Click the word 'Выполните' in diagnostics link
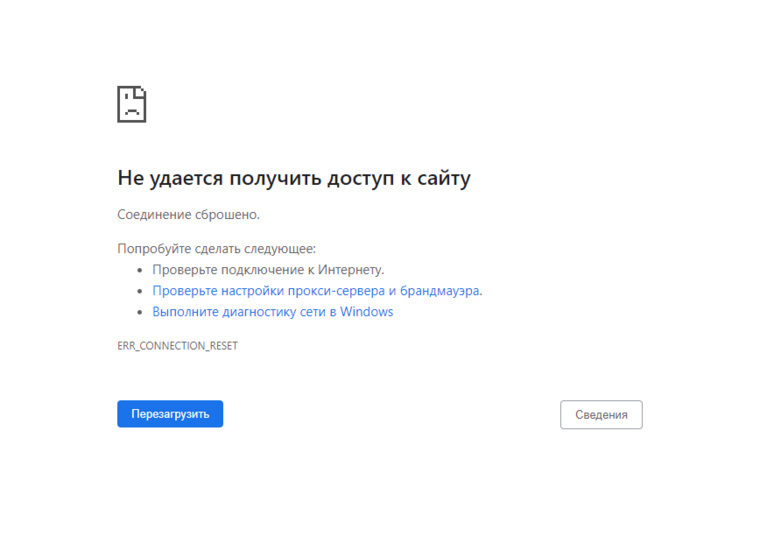 click(x=184, y=312)
